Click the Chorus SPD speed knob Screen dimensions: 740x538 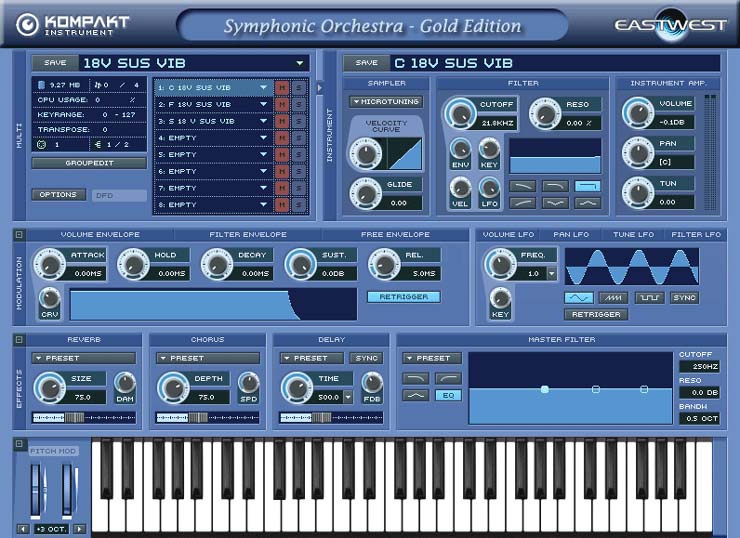point(249,383)
